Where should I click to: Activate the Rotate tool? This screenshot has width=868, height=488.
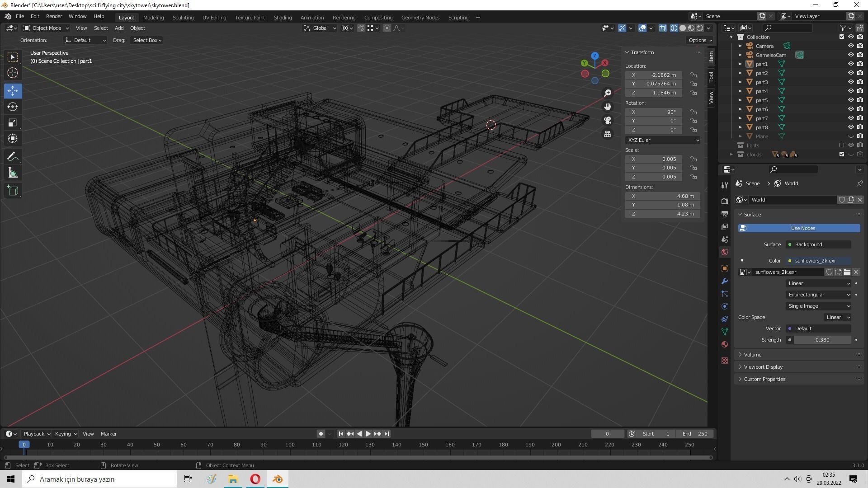pos(13,107)
